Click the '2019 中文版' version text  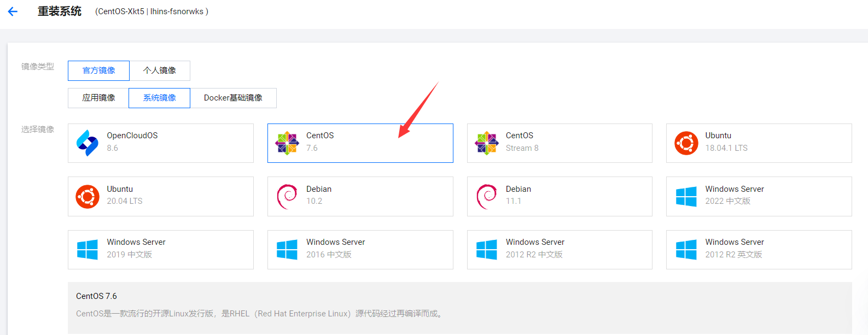[130, 255]
